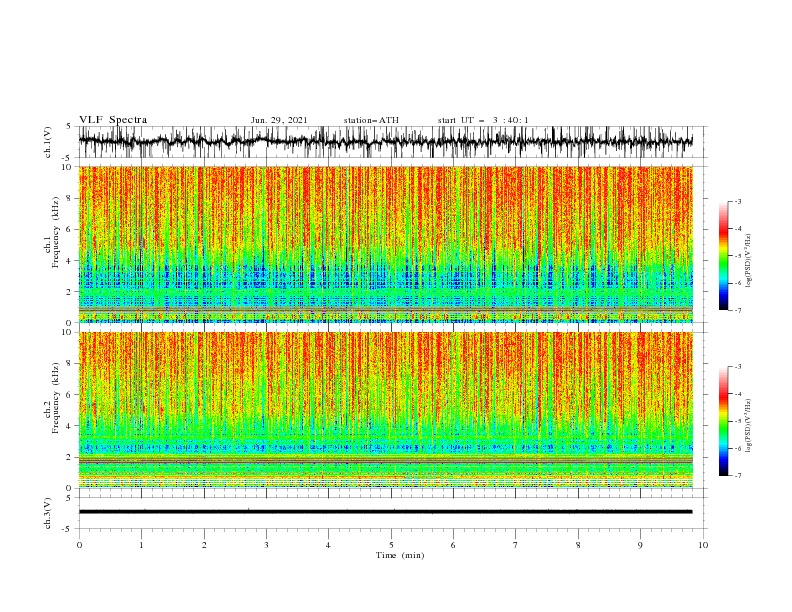This screenshot has height=612, width=792.
Task: Click the "4" kHz tick on ch.2 spectrogram axis
Action: pos(71,426)
